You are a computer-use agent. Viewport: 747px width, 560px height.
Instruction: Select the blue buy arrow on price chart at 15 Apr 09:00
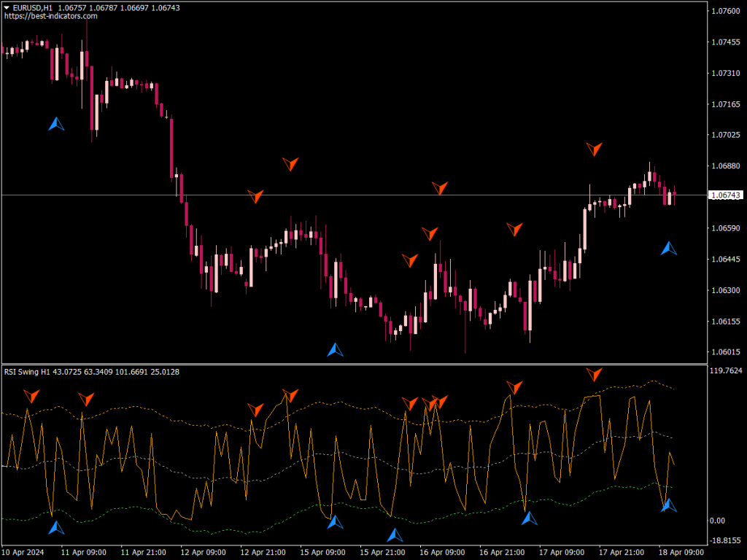[x=336, y=349]
